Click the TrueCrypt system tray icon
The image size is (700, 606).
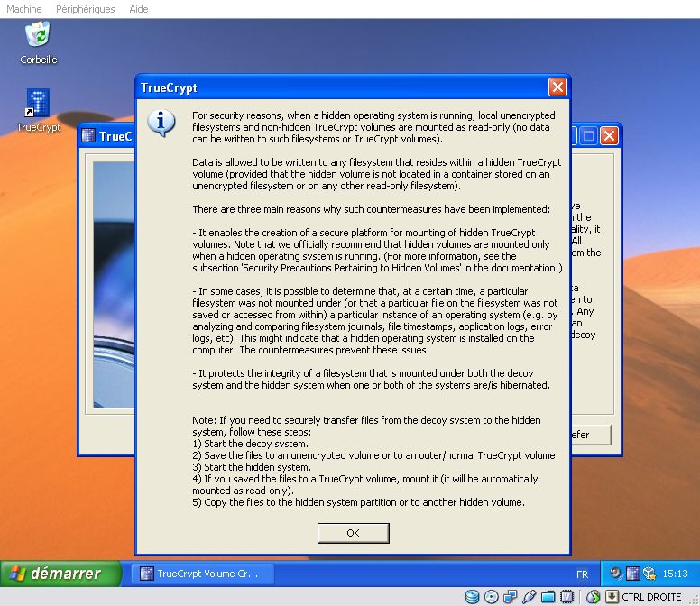point(632,573)
